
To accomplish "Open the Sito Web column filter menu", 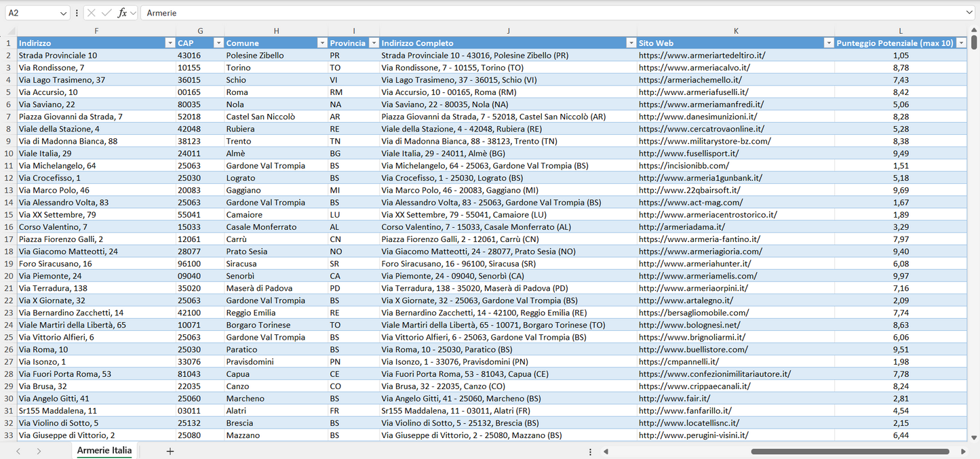I will [x=829, y=42].
